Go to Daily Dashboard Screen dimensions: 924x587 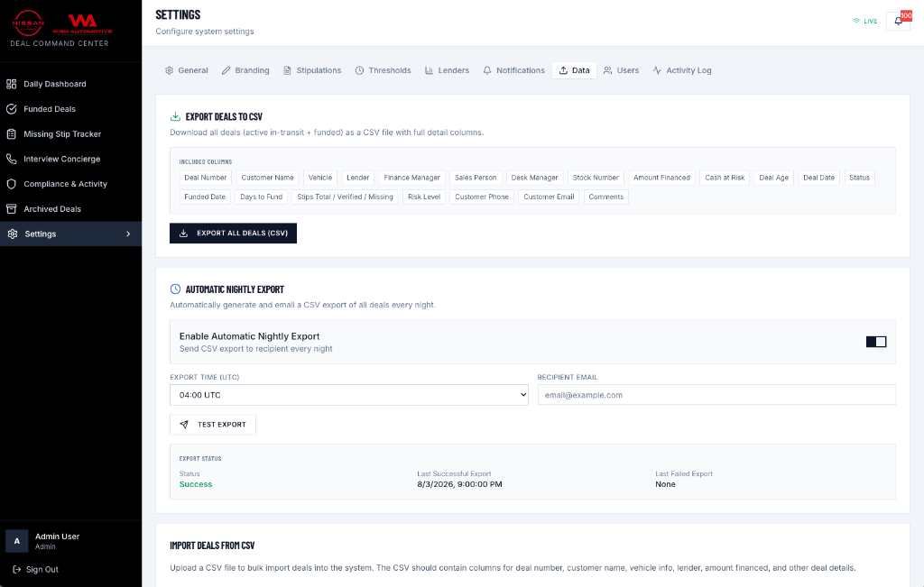coord(70,84)
